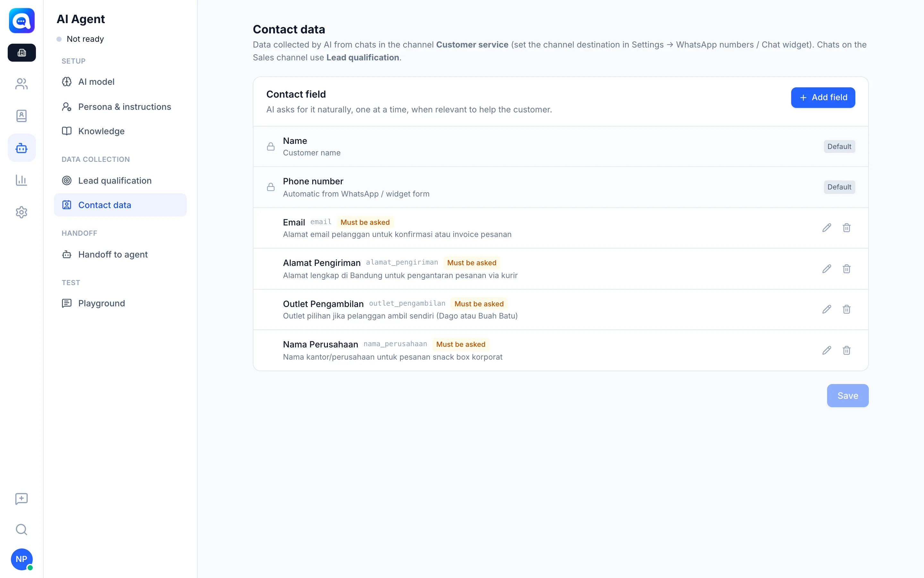
Task: Click the nama_perusahaan key text
Action: pyautogui.click(x=395, y=344)
